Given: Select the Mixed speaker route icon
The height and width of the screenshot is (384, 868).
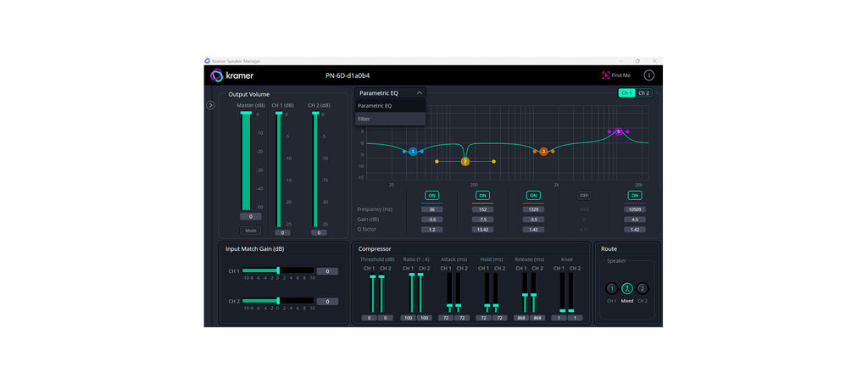Looking at the screenshot, I should 627,288.
